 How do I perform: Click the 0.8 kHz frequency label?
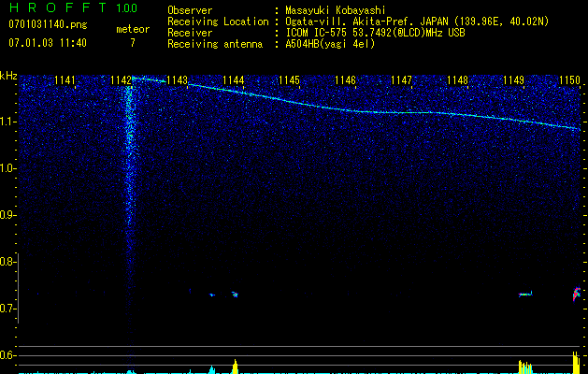(7, 262)
